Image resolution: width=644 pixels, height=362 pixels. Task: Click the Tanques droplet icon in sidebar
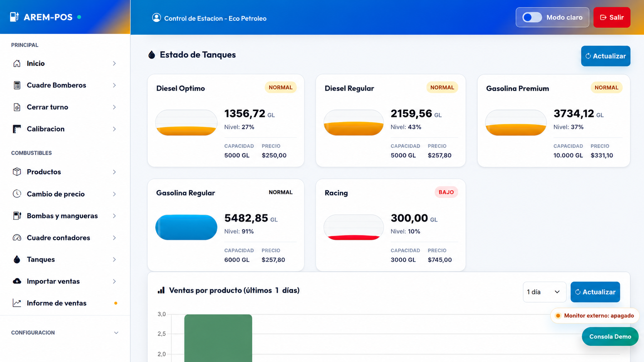tap(17, 259)
